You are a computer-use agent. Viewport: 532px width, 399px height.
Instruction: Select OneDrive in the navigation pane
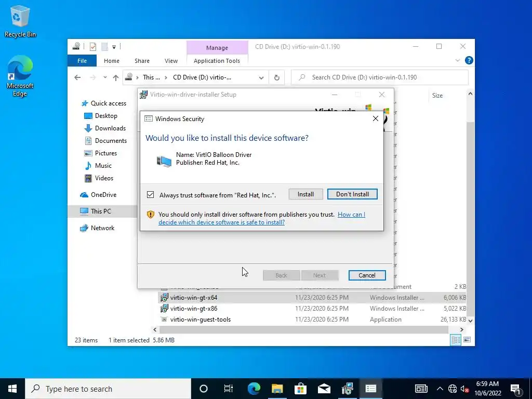point(98,195)
